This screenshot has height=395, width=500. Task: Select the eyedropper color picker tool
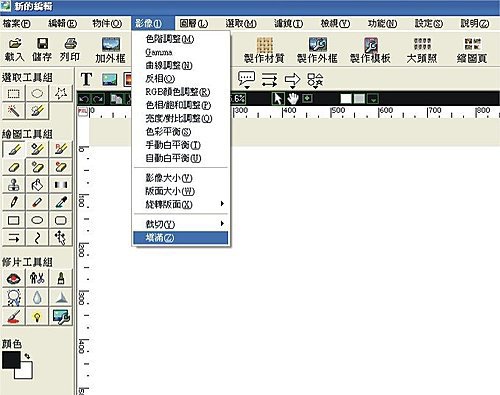tap(61, 202)
